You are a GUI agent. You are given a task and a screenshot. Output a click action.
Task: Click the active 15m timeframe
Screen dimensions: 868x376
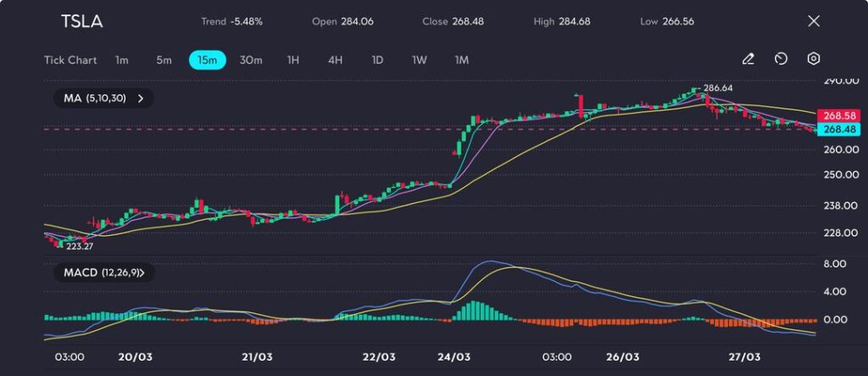pos(207,60)
